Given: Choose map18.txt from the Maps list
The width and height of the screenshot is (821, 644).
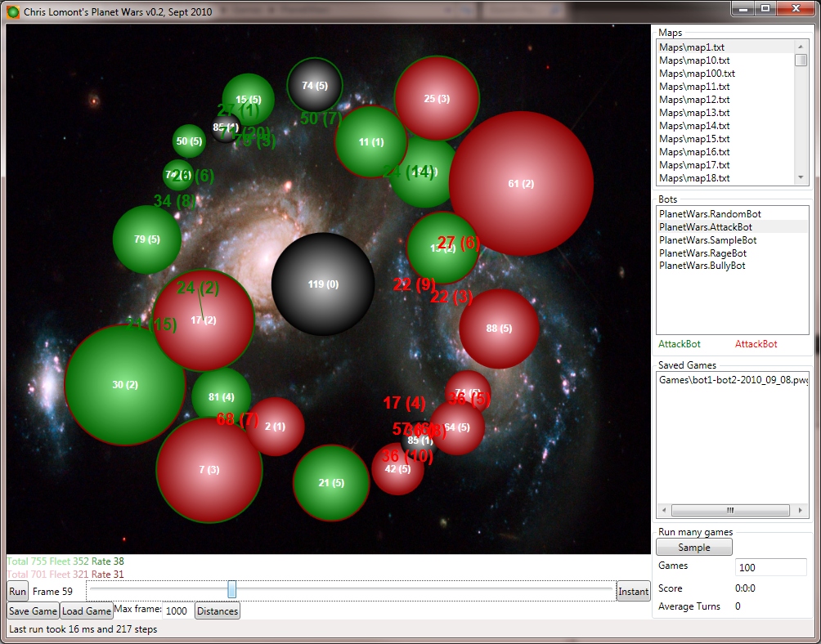Looking at the screenshot, I should (695, 178).
